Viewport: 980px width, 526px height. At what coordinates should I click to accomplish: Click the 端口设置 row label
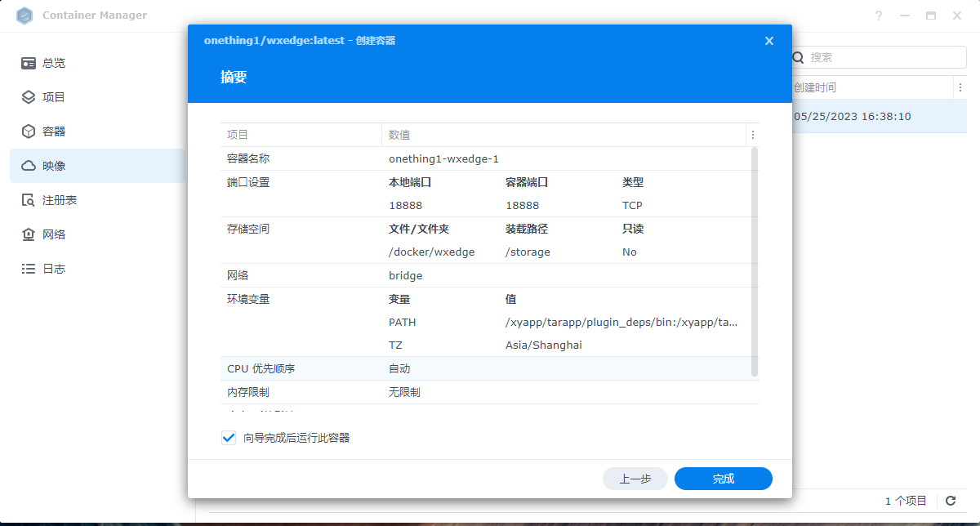[248, 182]
